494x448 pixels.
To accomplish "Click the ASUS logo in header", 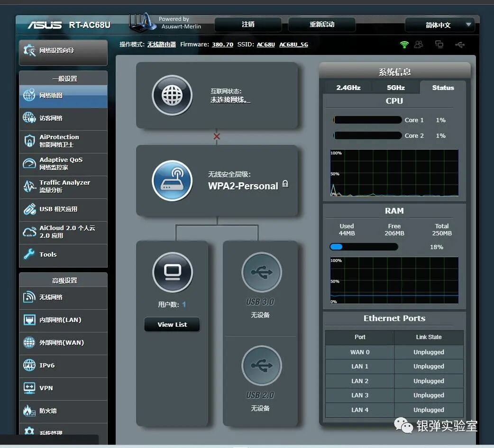I will pos(45,25).
